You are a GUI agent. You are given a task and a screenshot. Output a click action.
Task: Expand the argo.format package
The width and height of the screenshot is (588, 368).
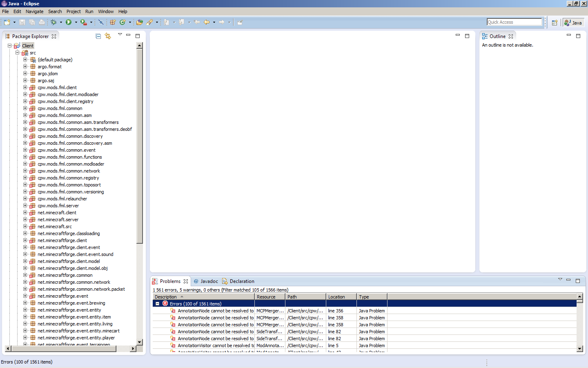pos(25,67)
